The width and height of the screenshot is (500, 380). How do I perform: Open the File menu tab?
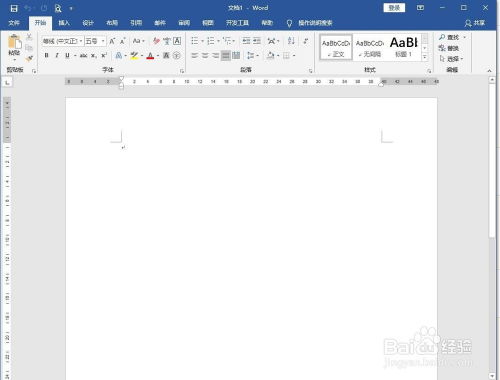click(x=14, y=23)
